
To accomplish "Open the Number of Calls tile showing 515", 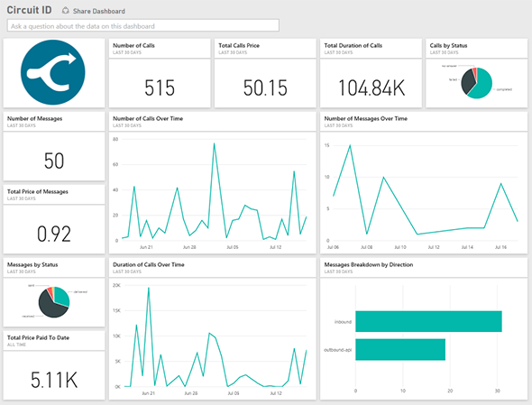I will click(160, 73).
